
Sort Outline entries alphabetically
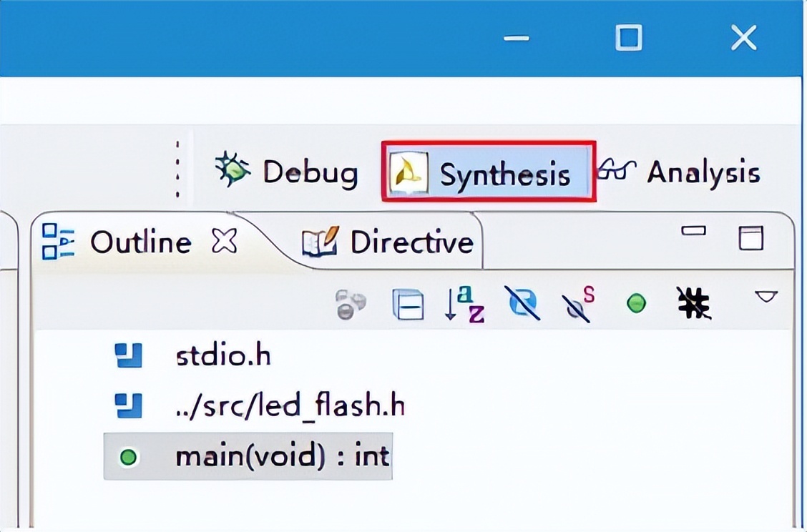pyautogui.click(x=464, y=304)
